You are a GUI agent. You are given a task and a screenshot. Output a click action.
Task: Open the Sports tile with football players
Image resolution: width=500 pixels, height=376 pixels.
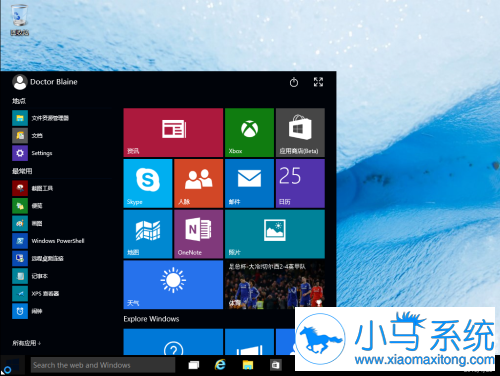click(275, 285)
